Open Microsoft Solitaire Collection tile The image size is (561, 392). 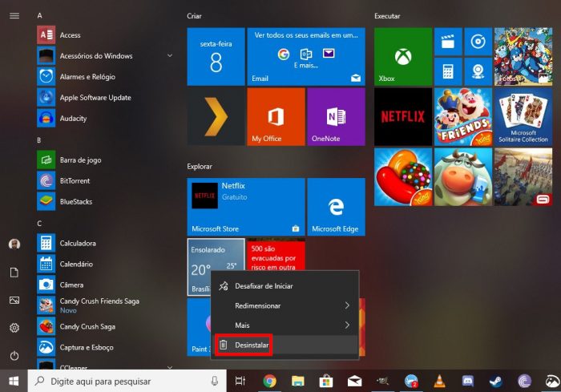tap(523, 117)
